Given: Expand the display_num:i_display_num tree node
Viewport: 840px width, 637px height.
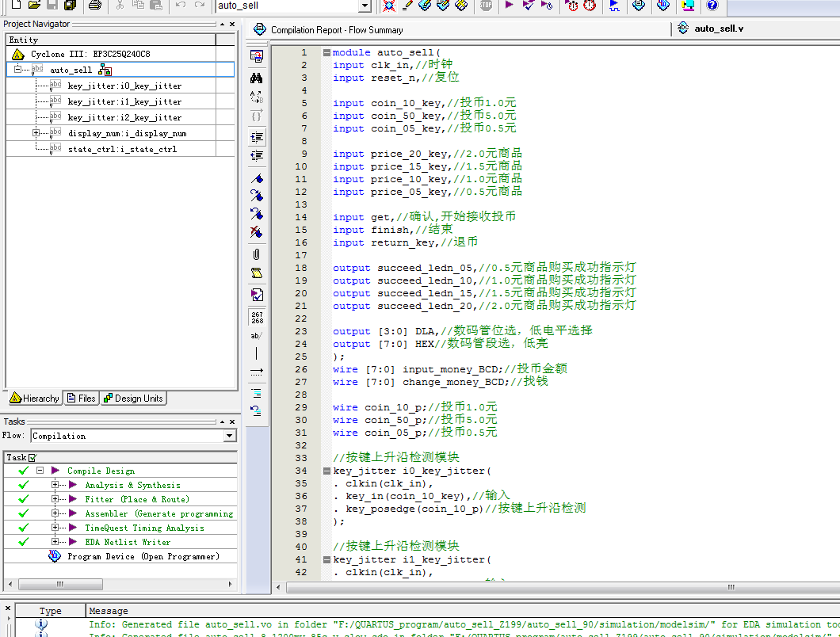Looking at the screenshot, I should click(x=36, y=133).
